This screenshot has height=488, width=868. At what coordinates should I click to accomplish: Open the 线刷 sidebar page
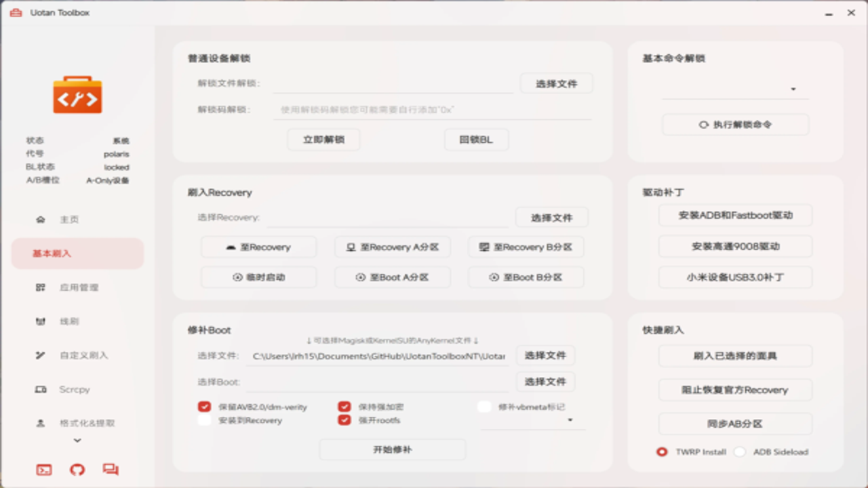coord(77,321)
